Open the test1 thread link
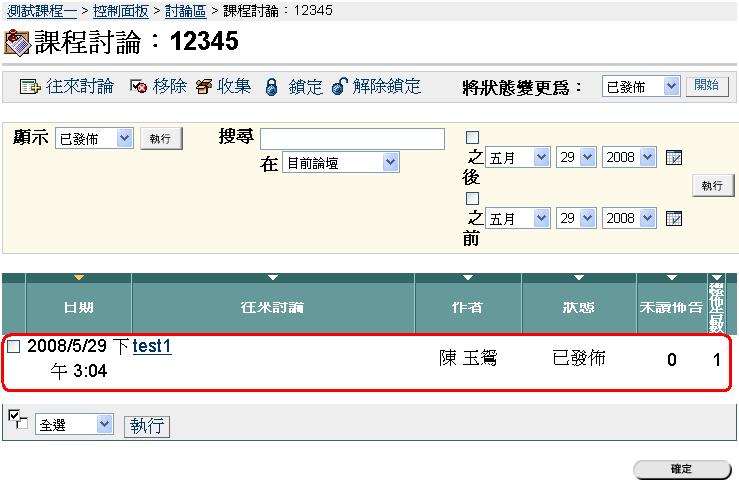The image size is (739, 482). (152, 346)
